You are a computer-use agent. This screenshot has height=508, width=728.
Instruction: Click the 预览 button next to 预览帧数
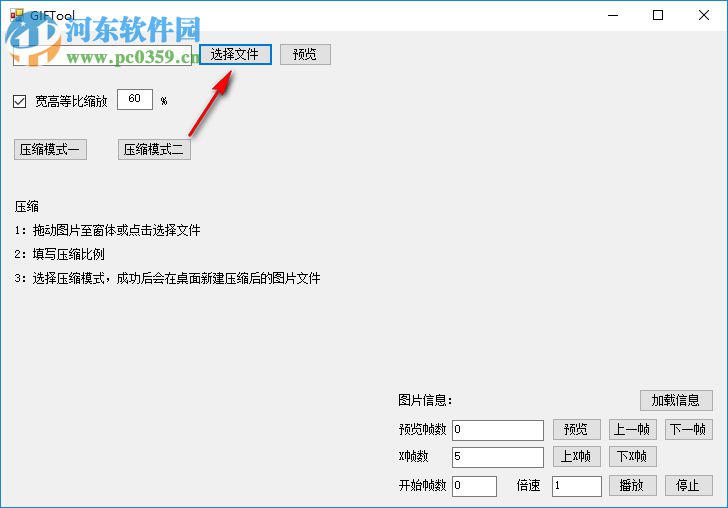[x=577, y=430]
